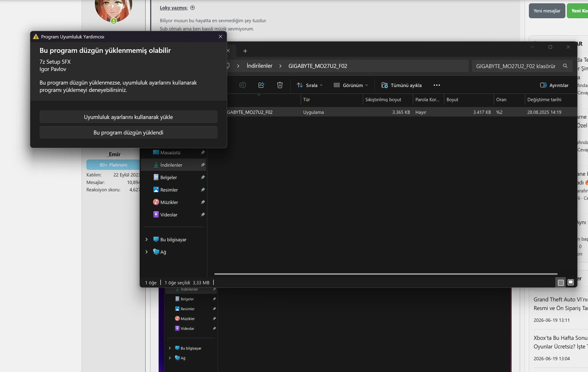Open the Sırala sort dropdown
This screenshot has height=372, width=588.
click(x=310, y=85)
